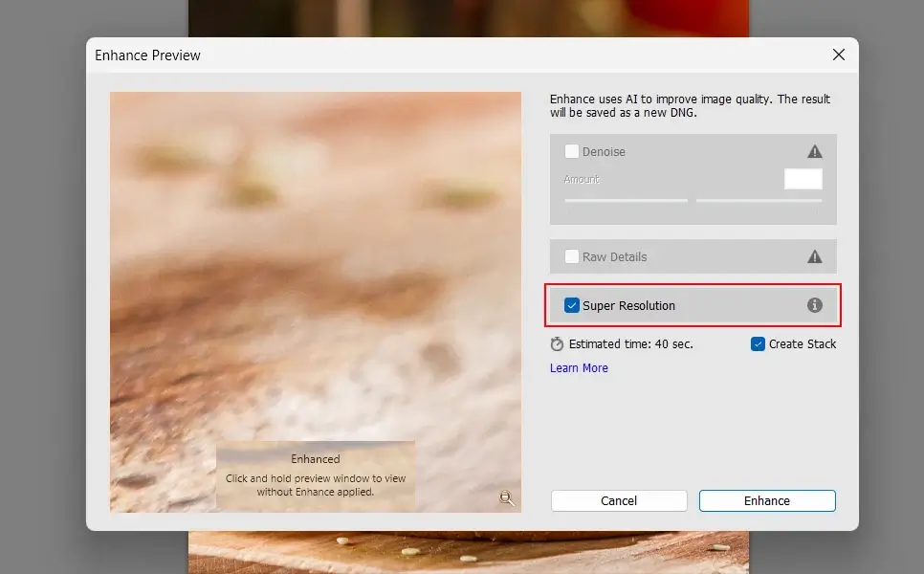Click the Denoise Amount value field
The image size is (924, 574).
click(x=803, y=179)
